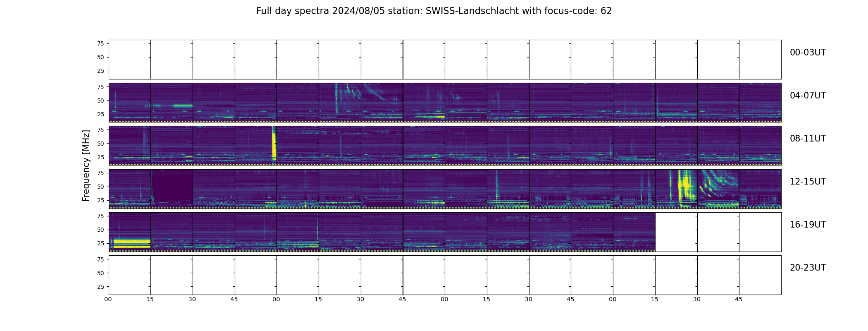
Task: Select the '08-11UT' row label
Action: coord(808,139)
